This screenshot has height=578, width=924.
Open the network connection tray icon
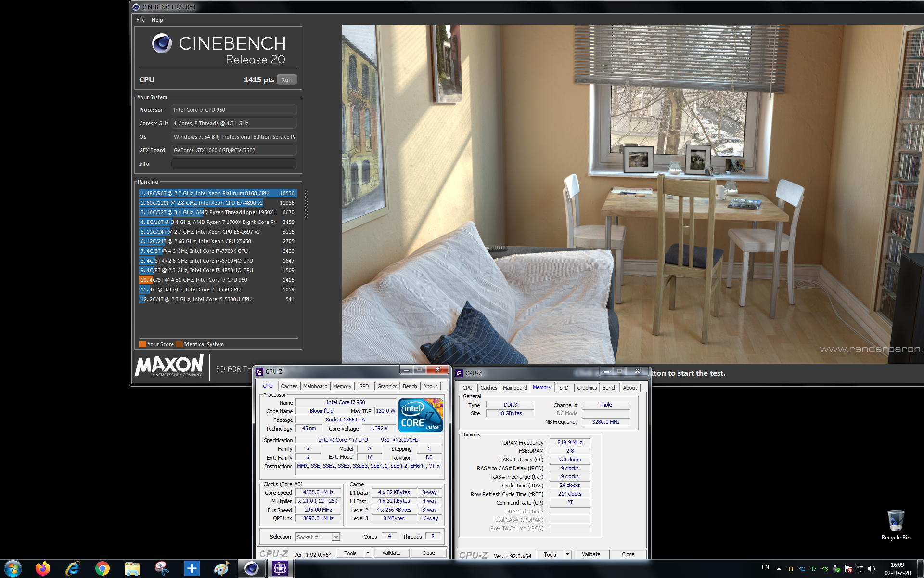[x=860, y=569]
